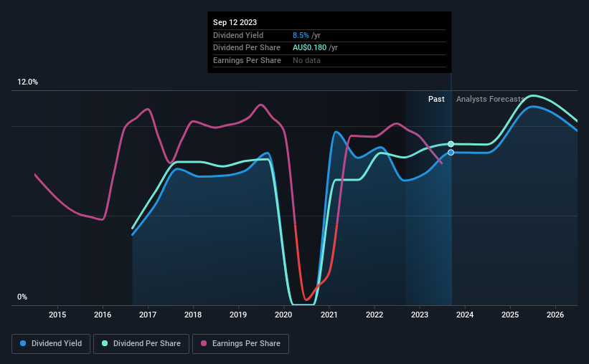Click the tooltip Dividend Yield row label
Viewport: 589px width, 364px height.
238,35
